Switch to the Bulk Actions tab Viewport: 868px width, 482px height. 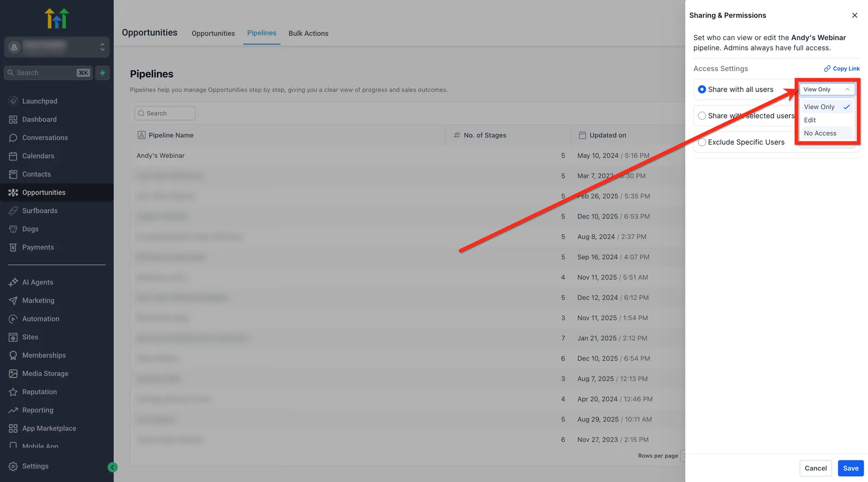click(308, 34)
